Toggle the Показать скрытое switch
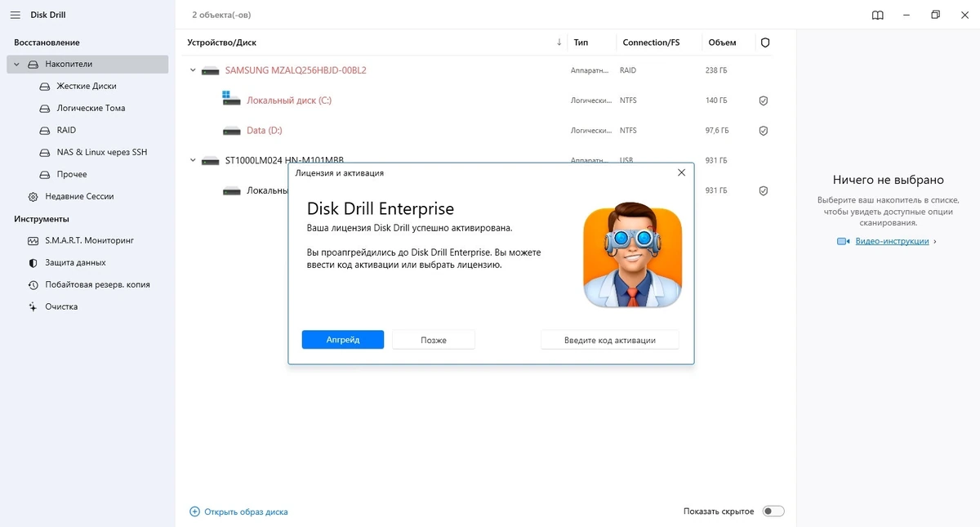This screenshot has height=527, width=980. pyautogui.click(x=773, y=511)
